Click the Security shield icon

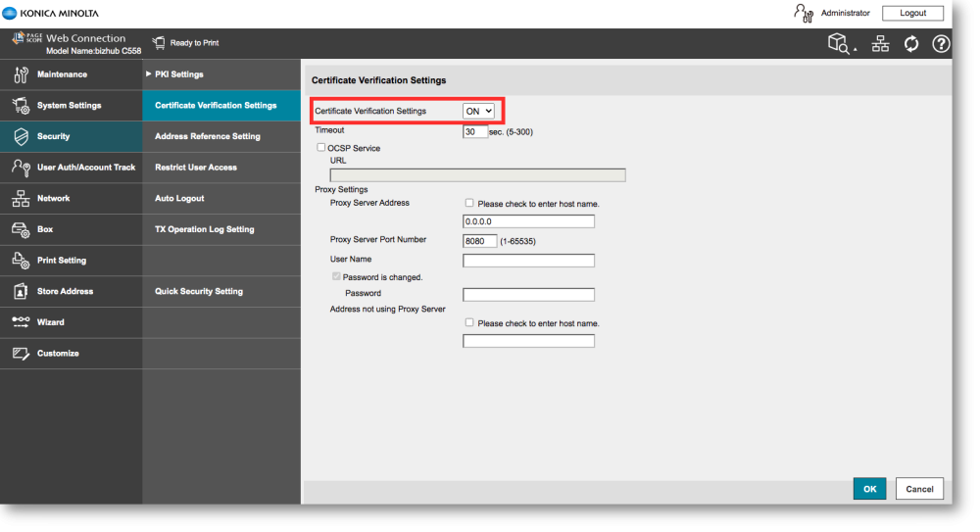(21, 136)
